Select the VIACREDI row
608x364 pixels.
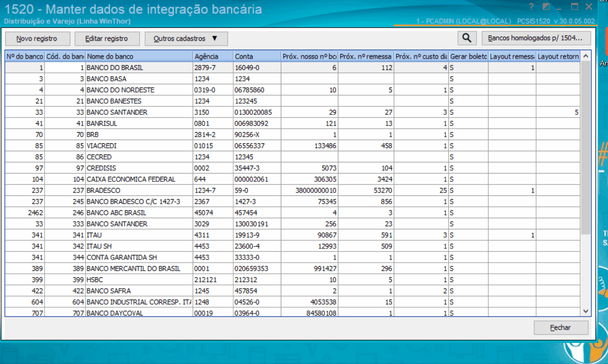pos(292,145)
